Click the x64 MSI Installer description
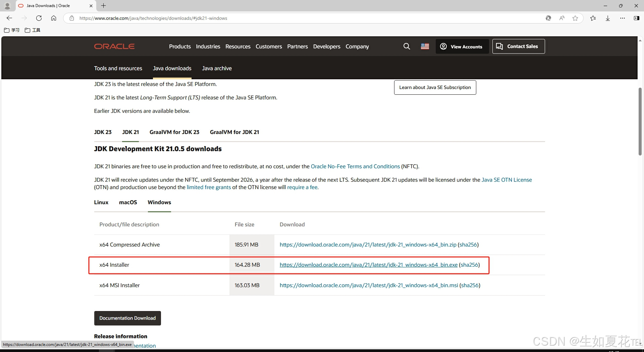Screen dimensions: 644x352 (119, 285)
